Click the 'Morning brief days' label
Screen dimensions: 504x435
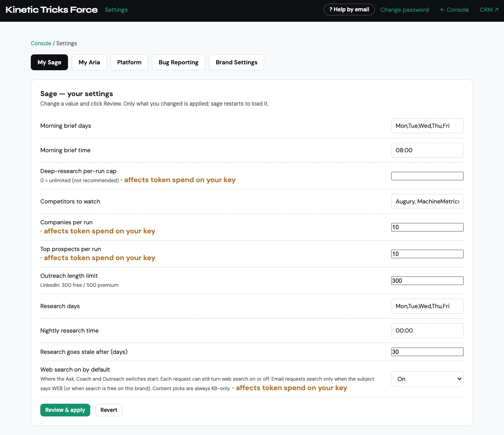66,126
